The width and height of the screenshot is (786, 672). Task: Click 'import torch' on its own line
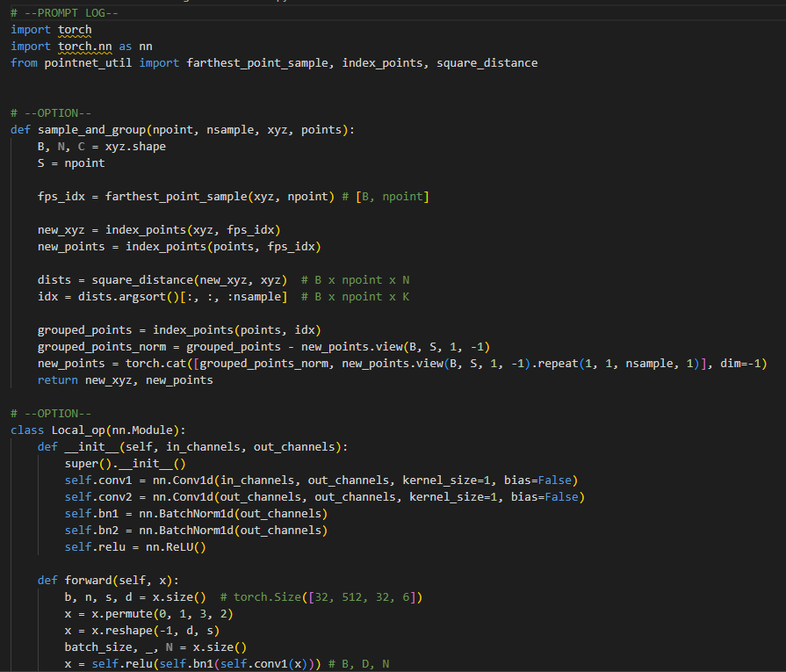point(51,30)
